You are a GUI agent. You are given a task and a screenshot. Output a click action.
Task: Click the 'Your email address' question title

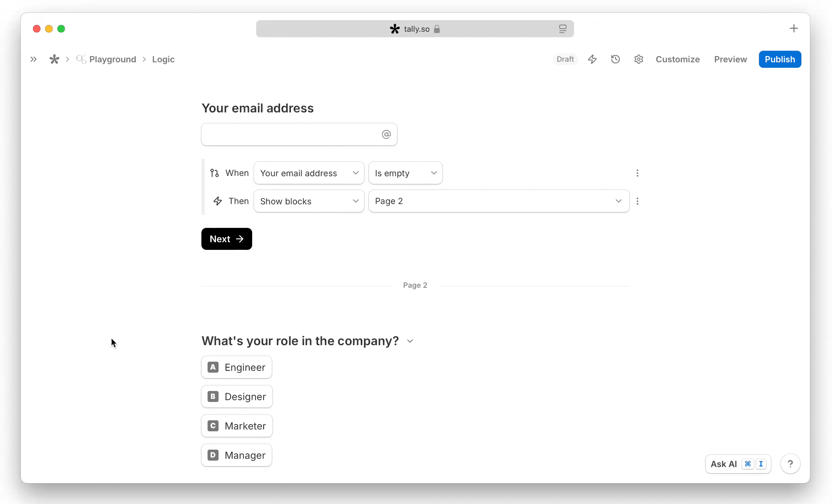click(257, 108)
